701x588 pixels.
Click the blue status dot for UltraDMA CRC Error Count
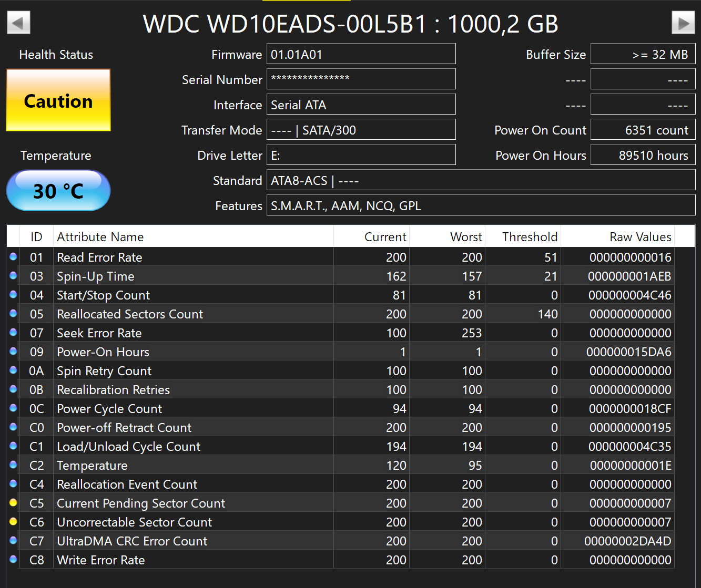click(x=13, y=541)
